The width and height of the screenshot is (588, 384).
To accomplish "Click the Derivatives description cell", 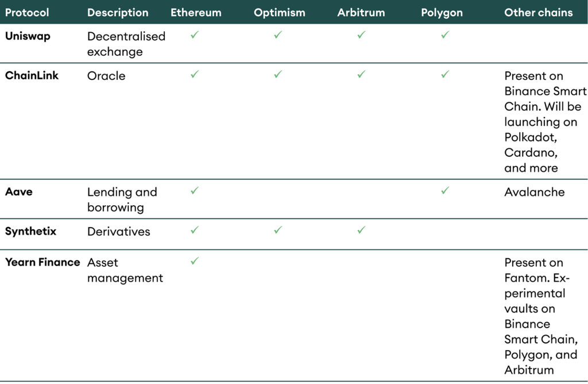I will click(x=118, y=232).
